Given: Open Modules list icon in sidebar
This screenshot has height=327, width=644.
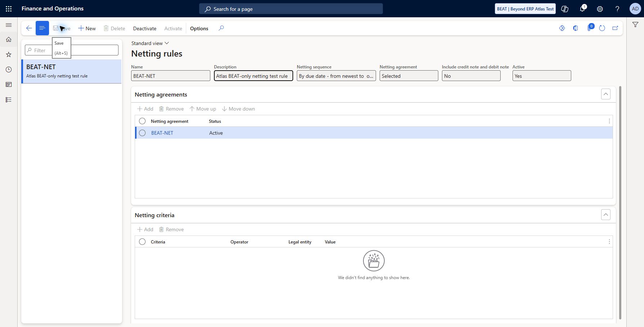Looking at the screenshot, I should pyautogui.click(x=9, y=100).
